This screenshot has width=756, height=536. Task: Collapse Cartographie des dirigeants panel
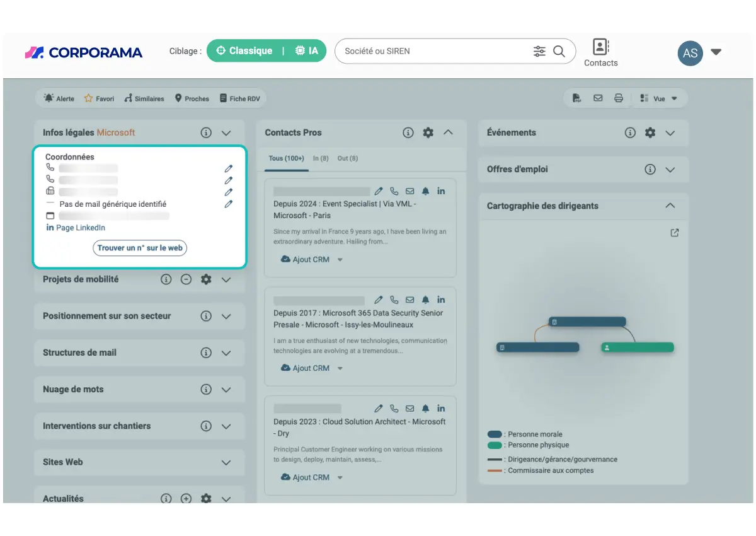(x=670, y=206)
